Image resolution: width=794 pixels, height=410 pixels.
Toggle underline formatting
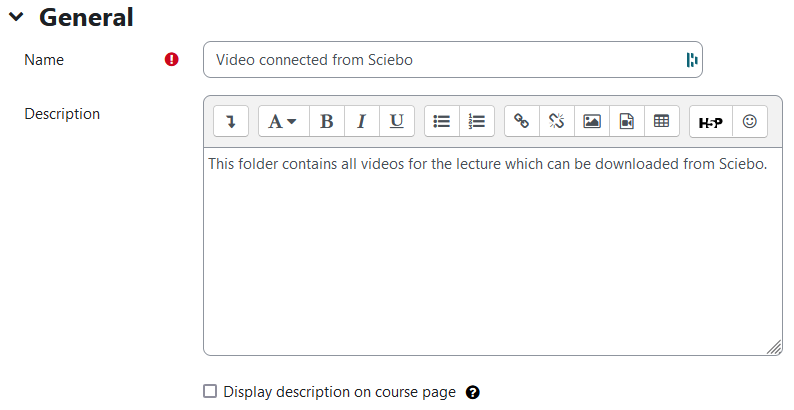click(x=396, y=121)
